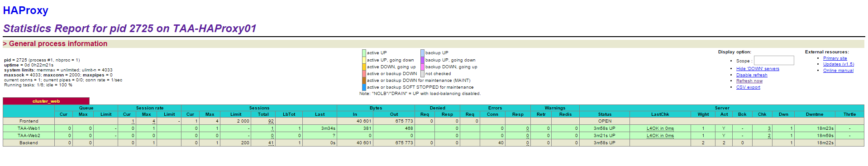Click Hide 'DOWN' servers link
Image resolution: width=868 pixels, height=166 pixels.
[758, 69]
